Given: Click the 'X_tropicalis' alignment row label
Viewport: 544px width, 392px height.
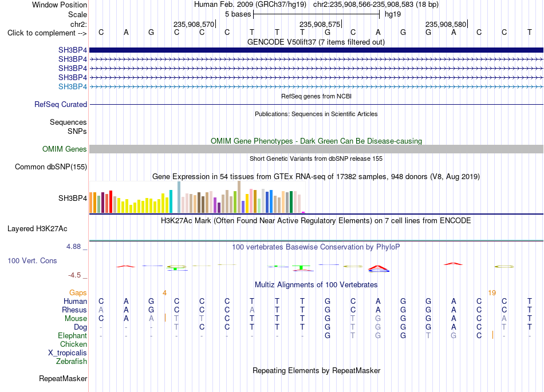Looking at the screenshot, I should (x=68, y=353).
